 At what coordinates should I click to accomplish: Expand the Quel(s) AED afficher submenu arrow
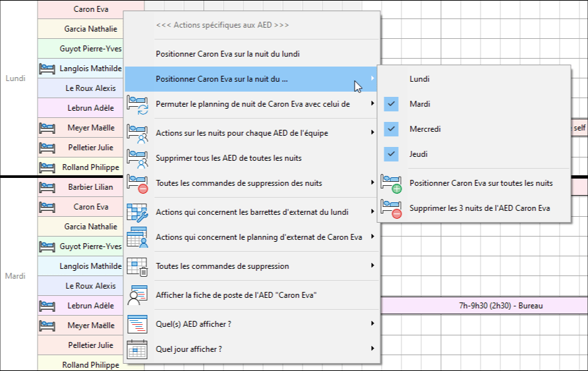tap(372, 324)
